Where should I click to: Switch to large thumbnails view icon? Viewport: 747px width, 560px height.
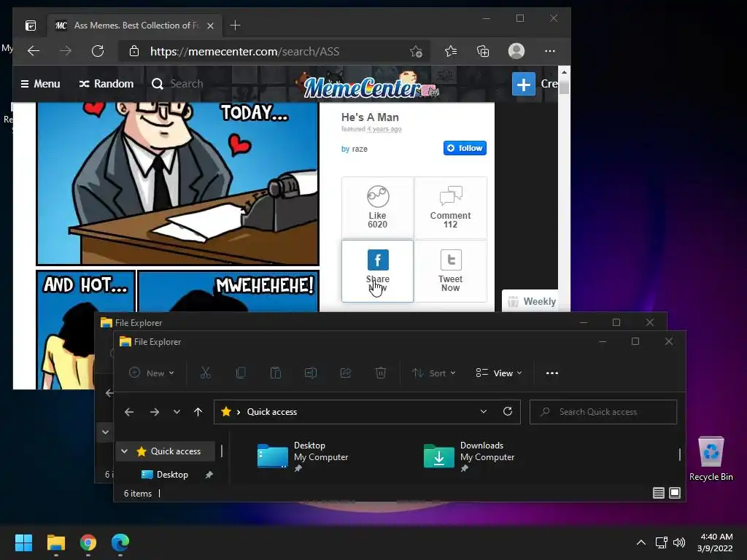click(x=675, y=493)
